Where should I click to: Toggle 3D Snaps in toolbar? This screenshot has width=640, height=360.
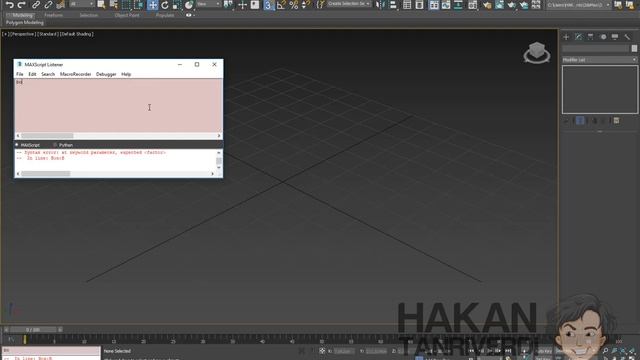pyautogui.click(x=268, y=5)
